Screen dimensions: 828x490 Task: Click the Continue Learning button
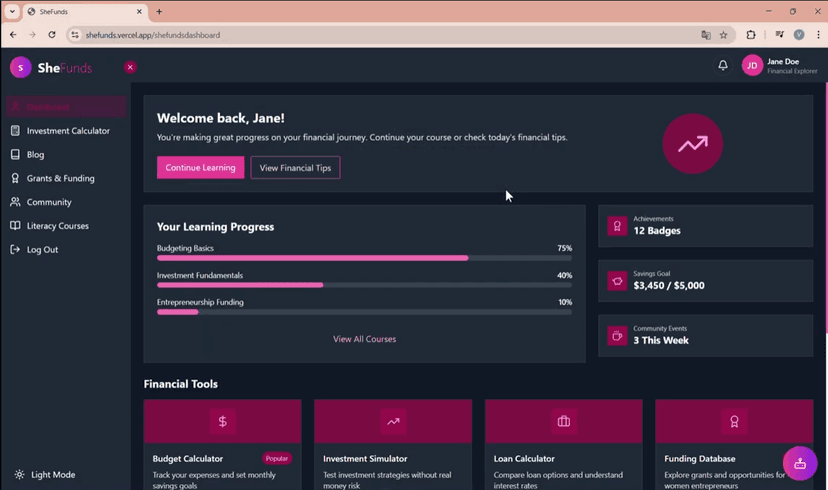(200, 168)
